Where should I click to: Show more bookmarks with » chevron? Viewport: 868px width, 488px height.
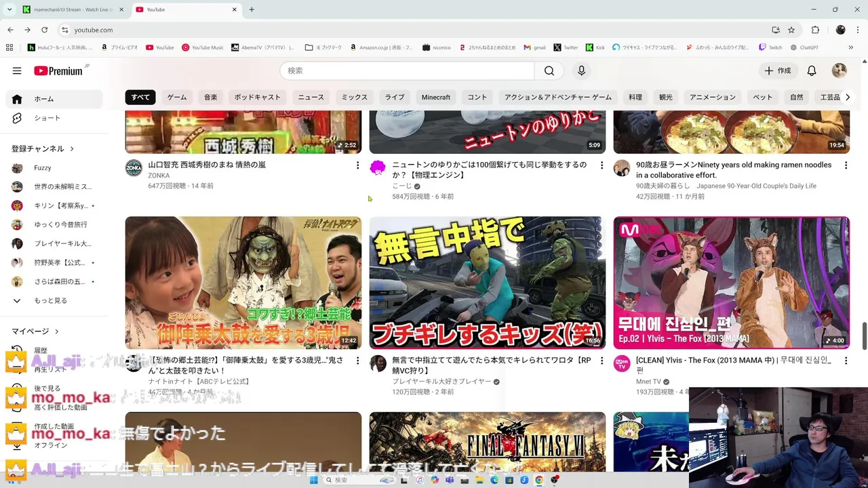(851, 47)
